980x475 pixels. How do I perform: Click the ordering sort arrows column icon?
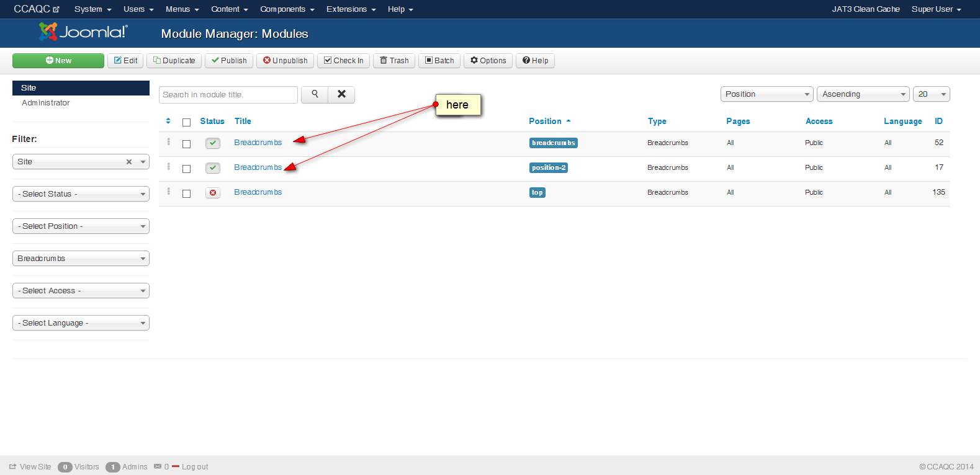click(168, 121)
